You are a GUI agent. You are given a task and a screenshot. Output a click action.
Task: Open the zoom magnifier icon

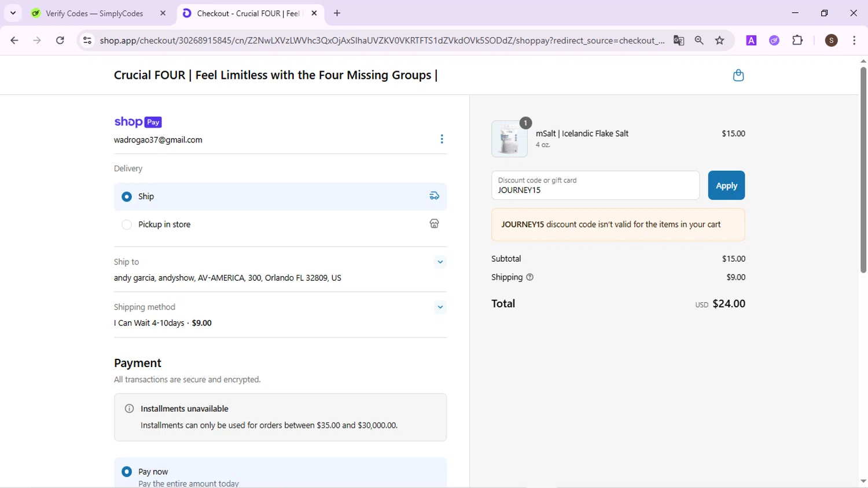pyautogui.click(x=699, y=41)
